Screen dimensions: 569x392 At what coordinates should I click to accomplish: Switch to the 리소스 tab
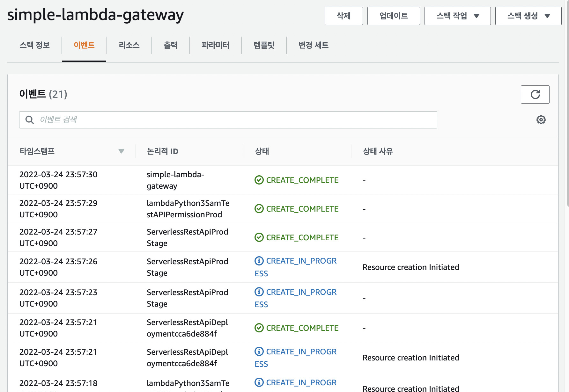click(129, 45)
